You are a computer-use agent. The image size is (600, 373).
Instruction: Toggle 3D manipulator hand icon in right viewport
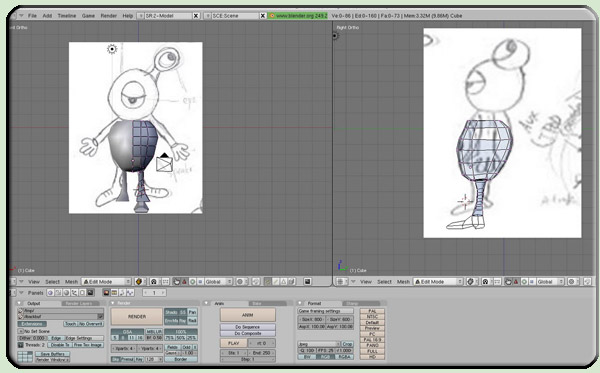508,282
